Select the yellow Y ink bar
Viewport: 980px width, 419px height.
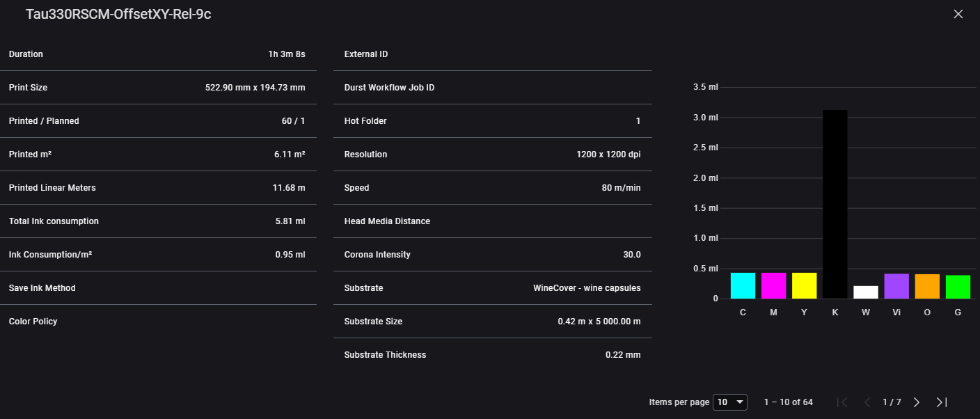[804, 285]
